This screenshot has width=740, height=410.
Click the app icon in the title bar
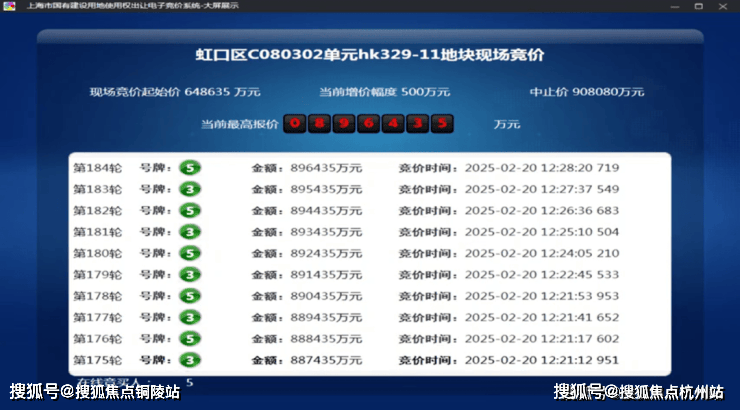tap(9, 6)
